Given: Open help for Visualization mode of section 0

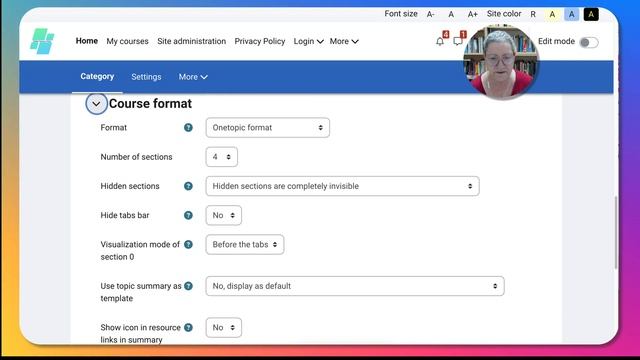Looking at the screenshot, I should [x=188, y=244].
